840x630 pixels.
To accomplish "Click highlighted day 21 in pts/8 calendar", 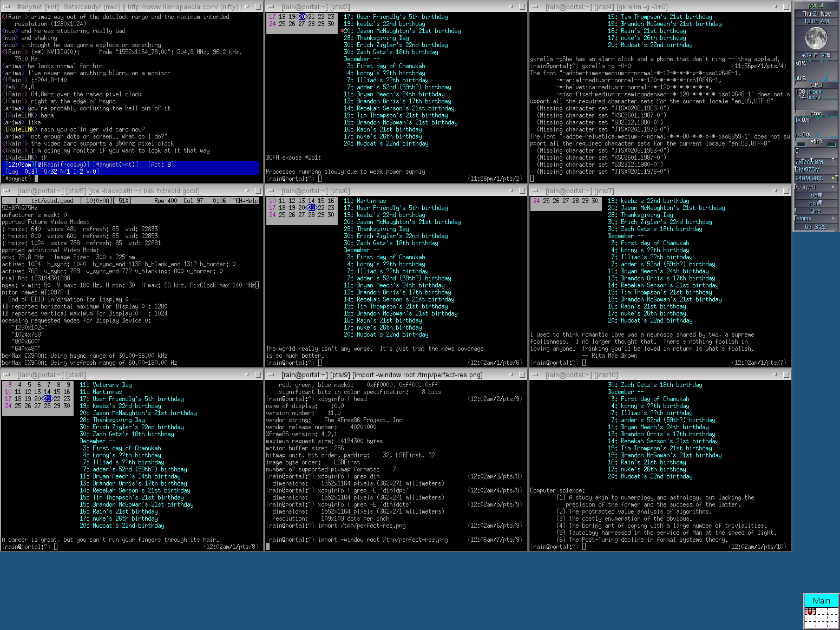I will 47,399.
